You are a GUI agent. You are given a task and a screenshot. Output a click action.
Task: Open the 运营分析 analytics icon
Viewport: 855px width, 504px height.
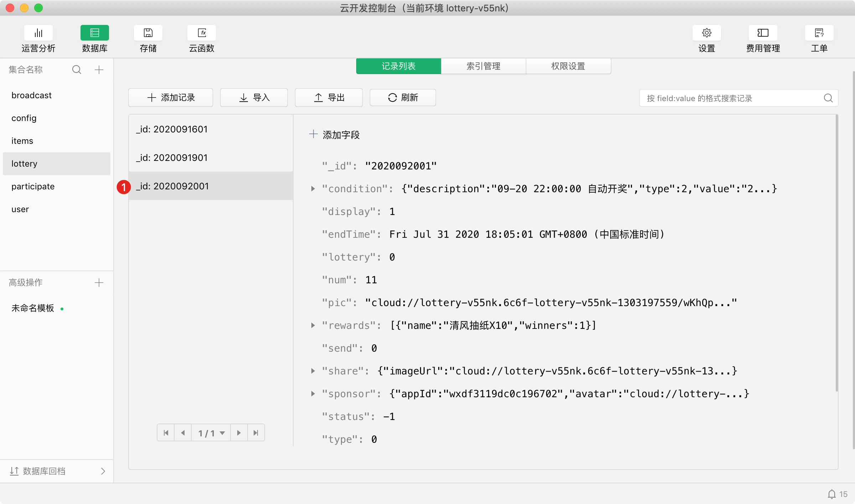[38, 33]
